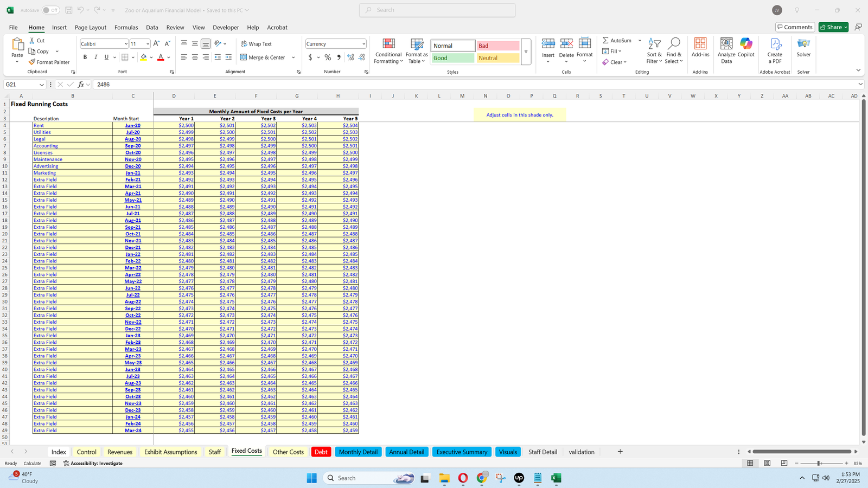Toggle the AutoSave switch
This screenshot has width=868, height=488.
coord(50,10)
